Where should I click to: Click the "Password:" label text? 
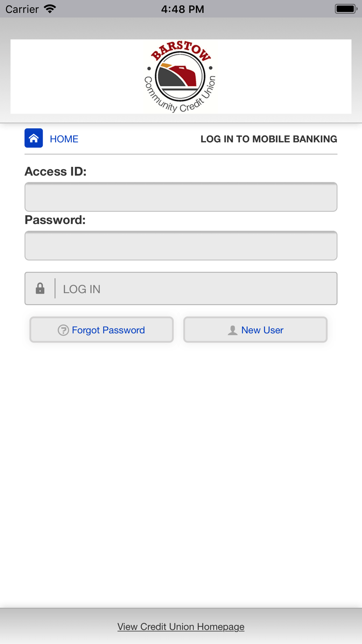55,220
